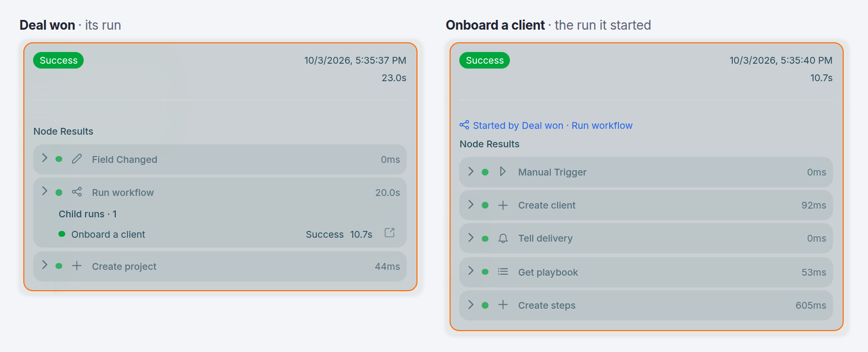Viewport: 868px width, 352px height.
Task: Expand the Manual Trigger node result
Action: coord(471,171)
